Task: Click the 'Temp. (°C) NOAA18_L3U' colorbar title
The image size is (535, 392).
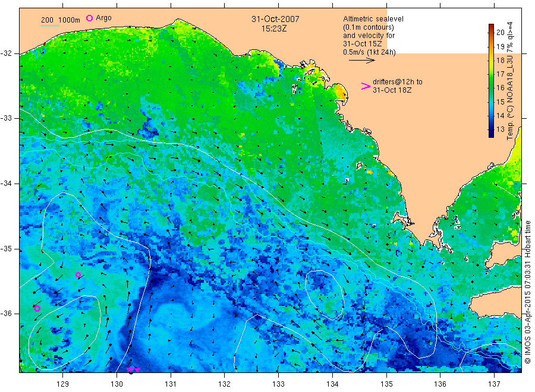Action: (510, 97)
